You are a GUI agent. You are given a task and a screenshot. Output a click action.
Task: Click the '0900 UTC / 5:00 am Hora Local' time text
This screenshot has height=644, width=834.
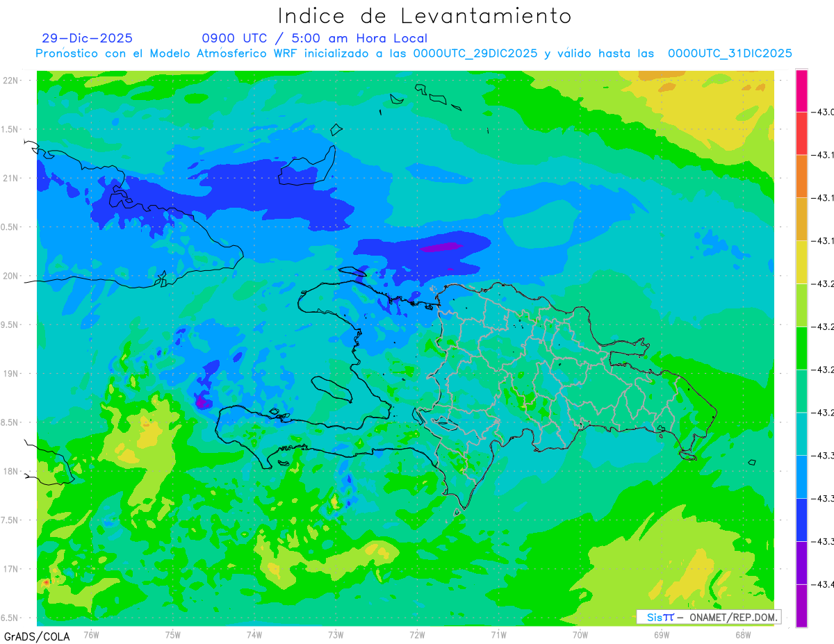click(315, 38)
